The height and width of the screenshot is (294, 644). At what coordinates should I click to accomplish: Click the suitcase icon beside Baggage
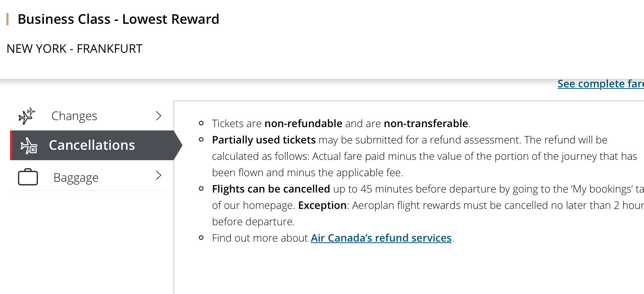pyautogui.click(x=28, y=177)
